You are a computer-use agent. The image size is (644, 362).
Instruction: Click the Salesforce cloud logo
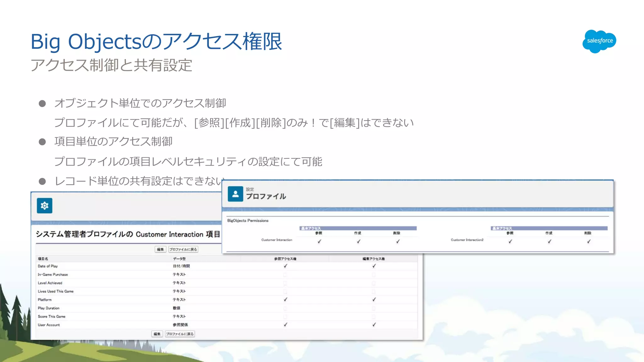coord(599,41)
